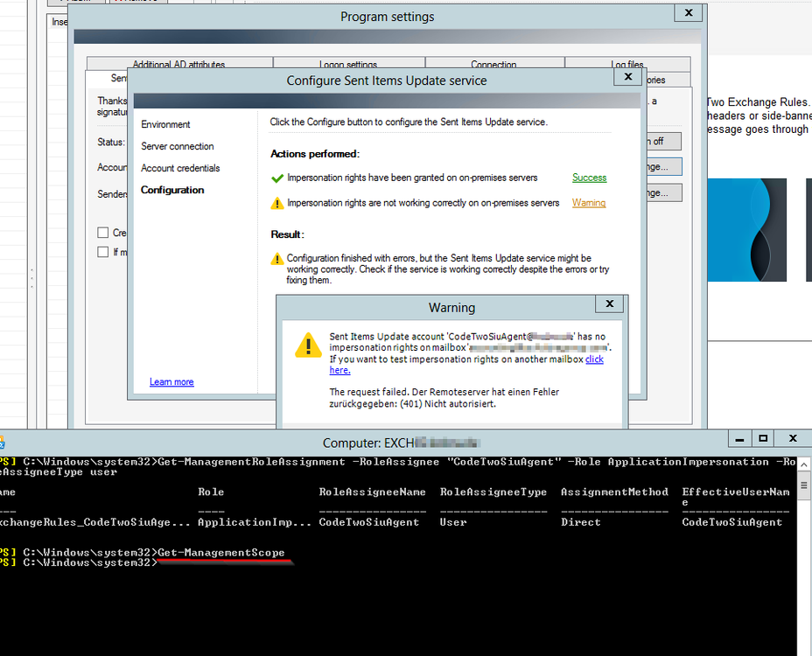The image size is (812, 656).
Task: Close the Configure Sent Items Update service window
Action: point(626,77)
